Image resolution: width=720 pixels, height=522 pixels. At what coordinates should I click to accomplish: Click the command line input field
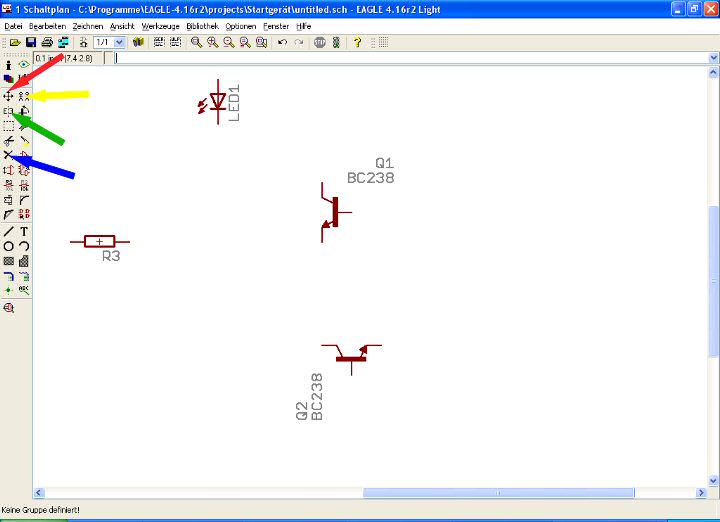400,58
